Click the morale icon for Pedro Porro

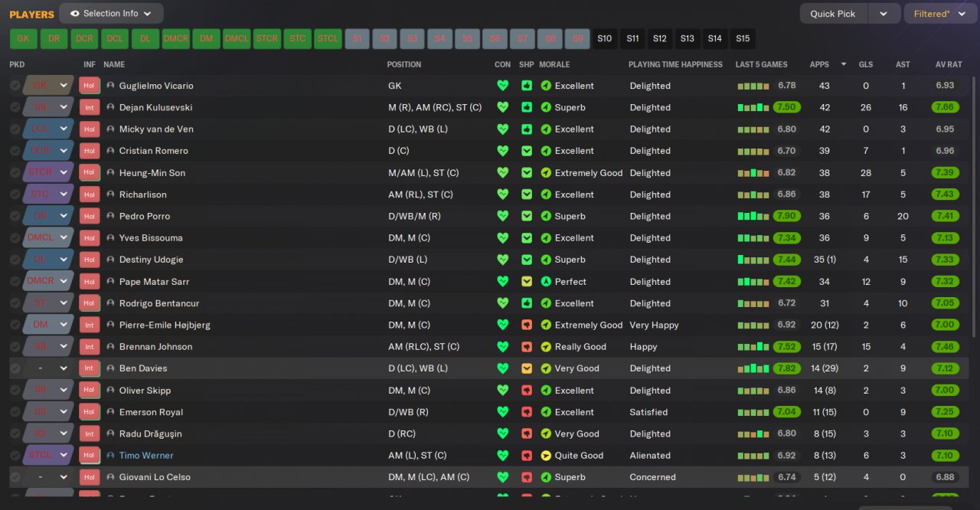(x=546, y=216)
